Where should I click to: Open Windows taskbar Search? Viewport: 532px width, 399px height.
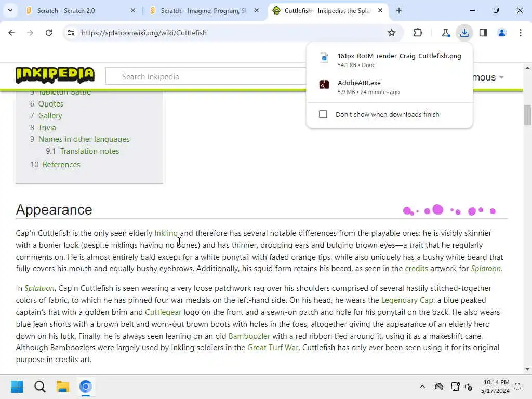coord(39,387)
